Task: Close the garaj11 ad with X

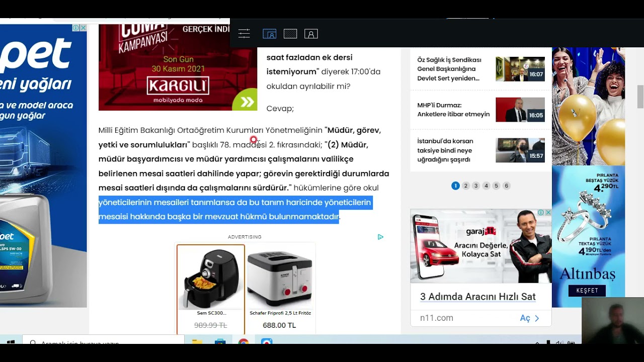Action: pyautogui.click(x=548, y=213)
